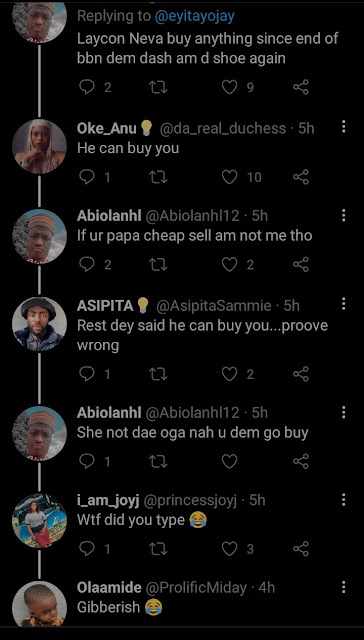This screenshot has width=364, height=640.
Task: Reply to "If ur papa cheap" tweet
Action: point(87,264)
